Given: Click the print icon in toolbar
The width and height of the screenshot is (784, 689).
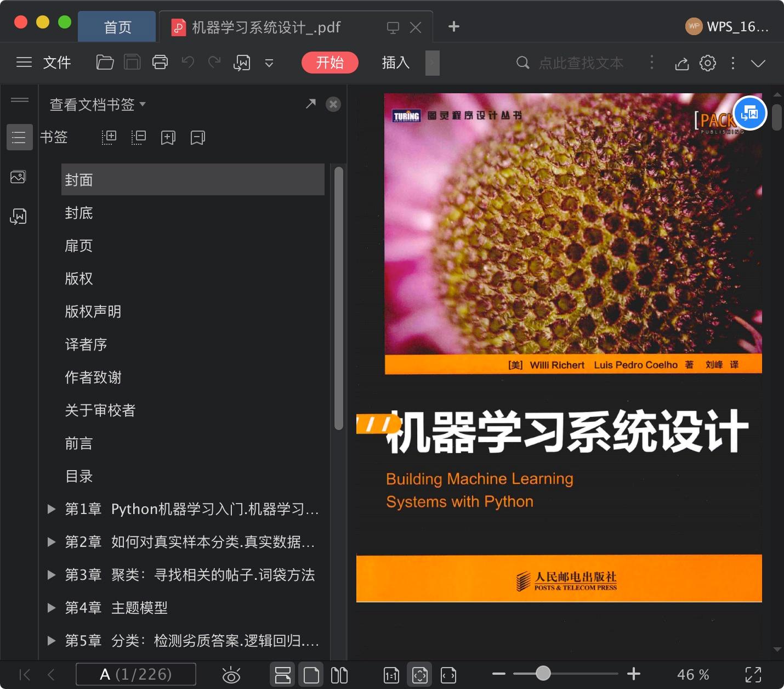Looking at the screenshot, I should click(160, 63).
